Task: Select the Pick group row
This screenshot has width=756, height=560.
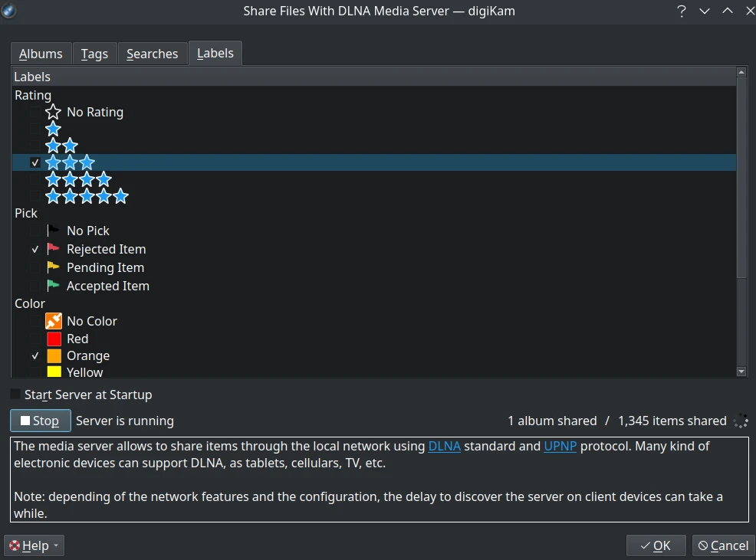Action: pyautogui.click(x=374, y=213)
